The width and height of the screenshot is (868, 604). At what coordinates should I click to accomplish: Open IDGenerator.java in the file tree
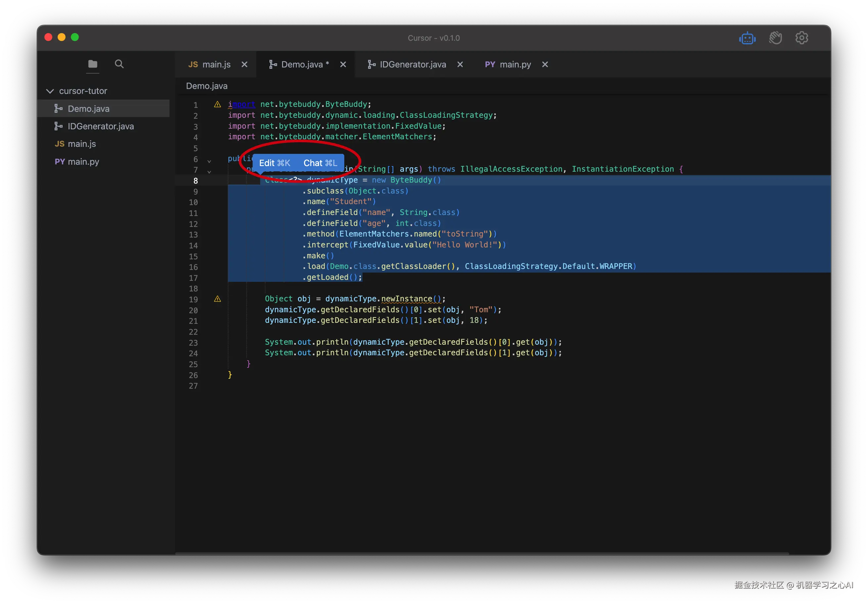point(101,126)
